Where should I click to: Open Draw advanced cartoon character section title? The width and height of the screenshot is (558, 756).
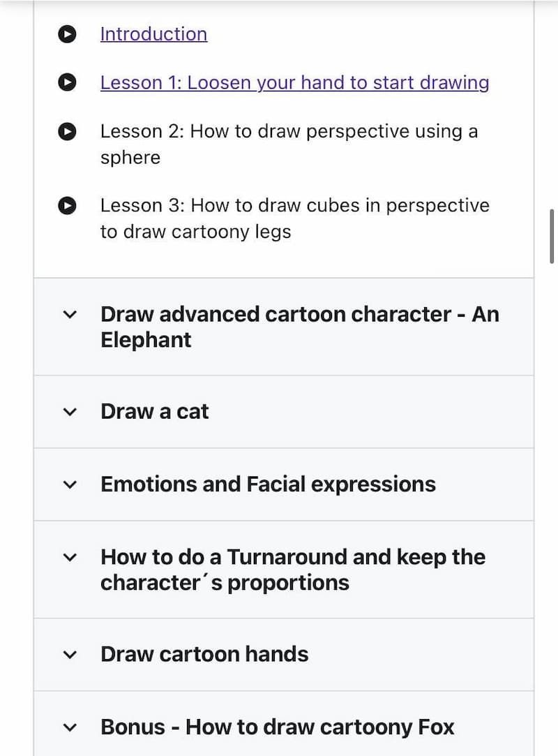click(x=300, y=327)
